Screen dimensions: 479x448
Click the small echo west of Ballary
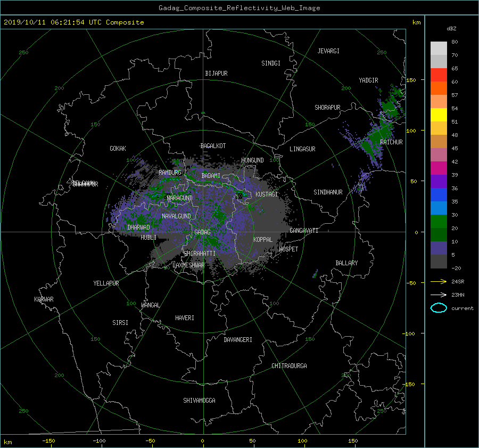click(315, 274)
